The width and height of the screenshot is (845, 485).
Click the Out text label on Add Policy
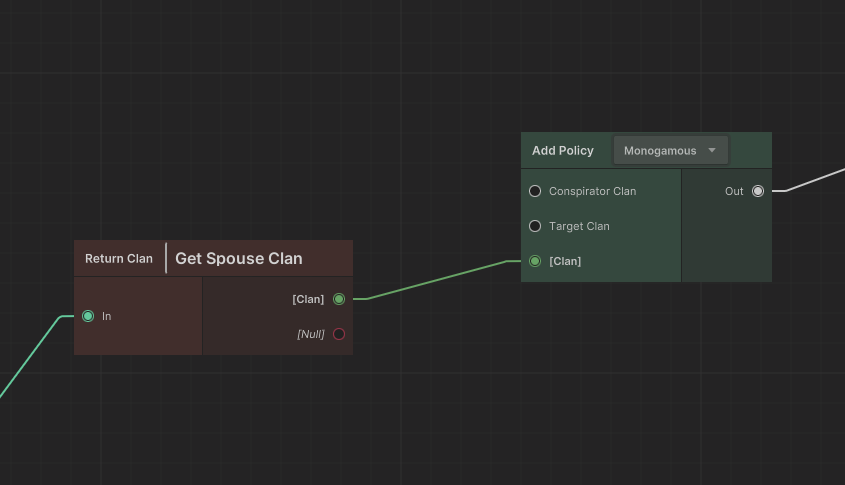coord(734,191)
